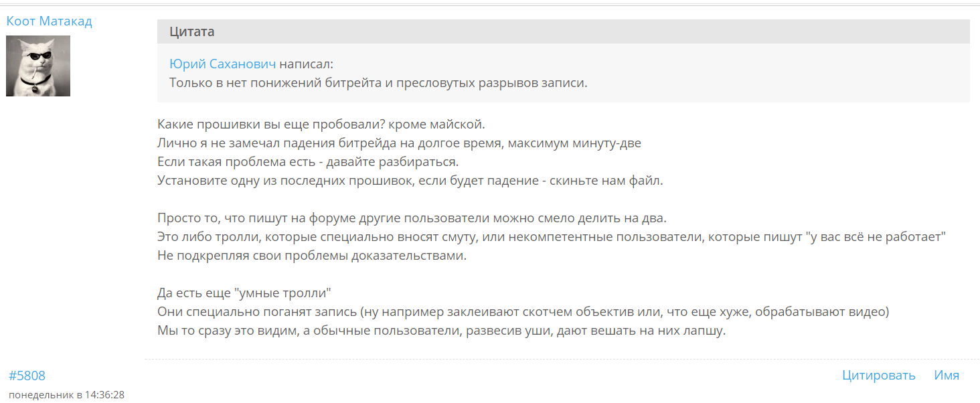Click the line starting Мы то сразу это видим
Viewport: 980px width, 403px height.
[441, 331]
